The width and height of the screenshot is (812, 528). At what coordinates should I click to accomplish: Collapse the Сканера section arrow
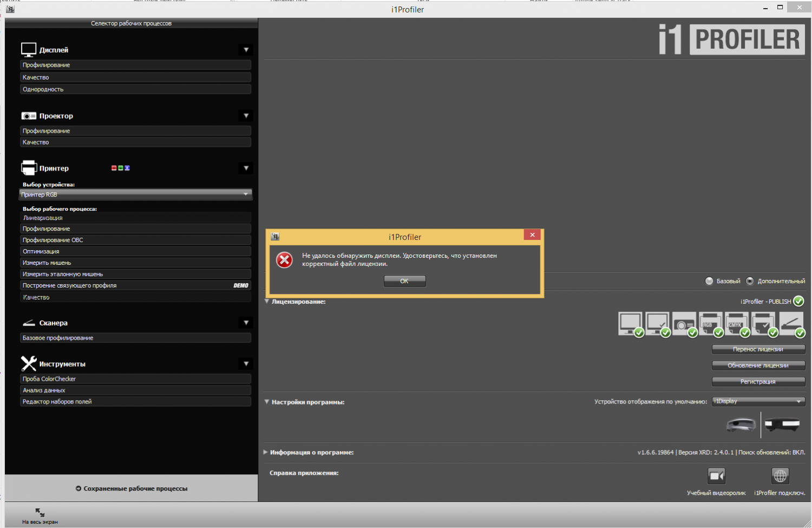(x=246, y=323)
